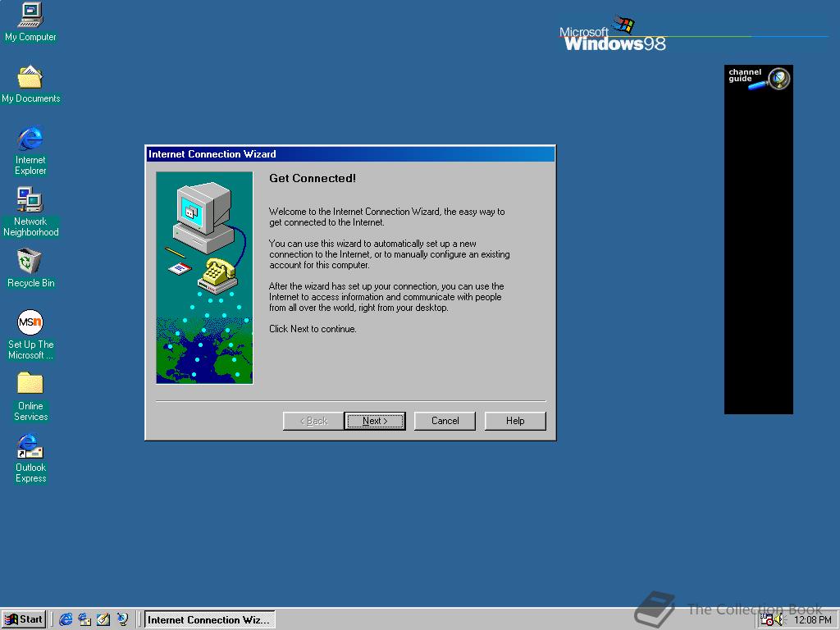
Task: Open the channel guide on Channel Bar
Action: click(759, 78)
